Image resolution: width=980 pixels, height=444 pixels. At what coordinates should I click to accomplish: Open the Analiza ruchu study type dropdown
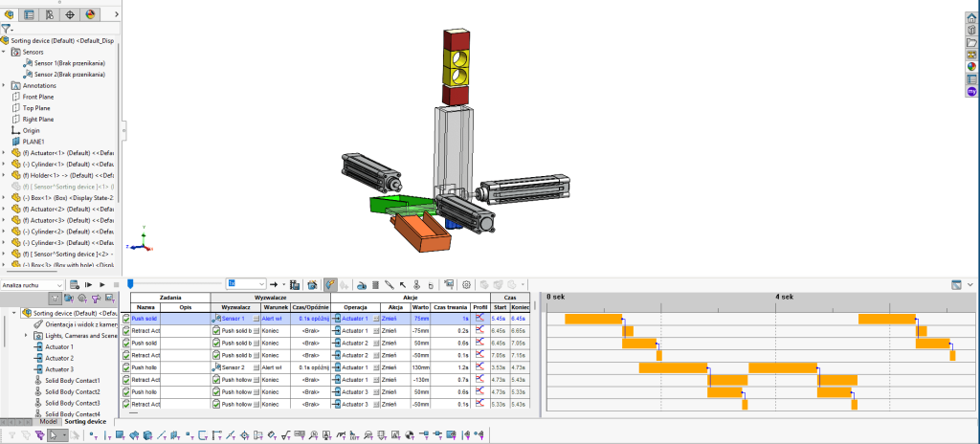tap(59, 284)
